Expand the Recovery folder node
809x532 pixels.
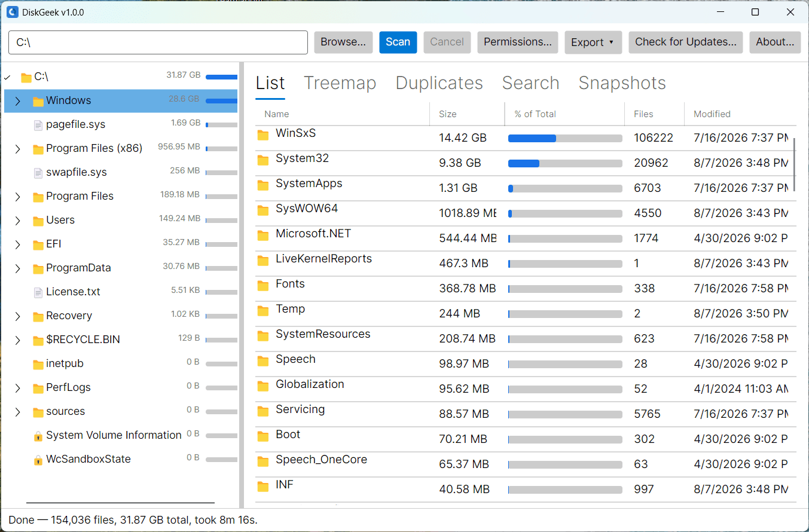[x=17, y=316]
